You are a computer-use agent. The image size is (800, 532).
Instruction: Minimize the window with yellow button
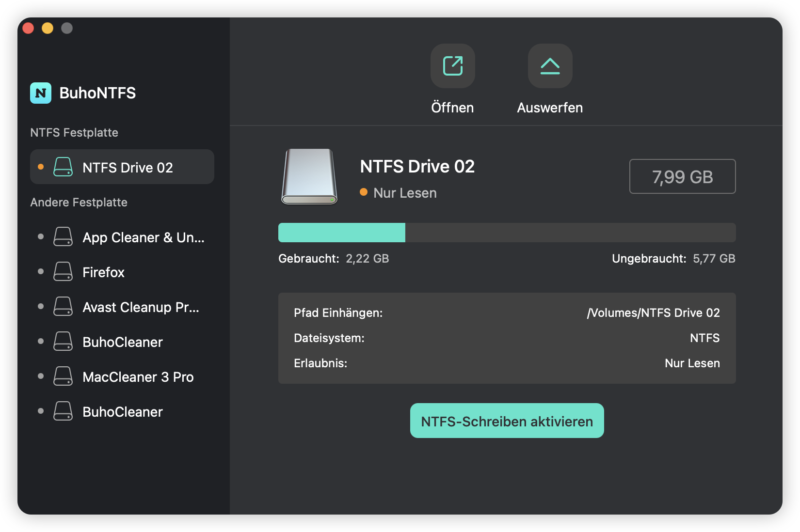[x=48, y=28]
